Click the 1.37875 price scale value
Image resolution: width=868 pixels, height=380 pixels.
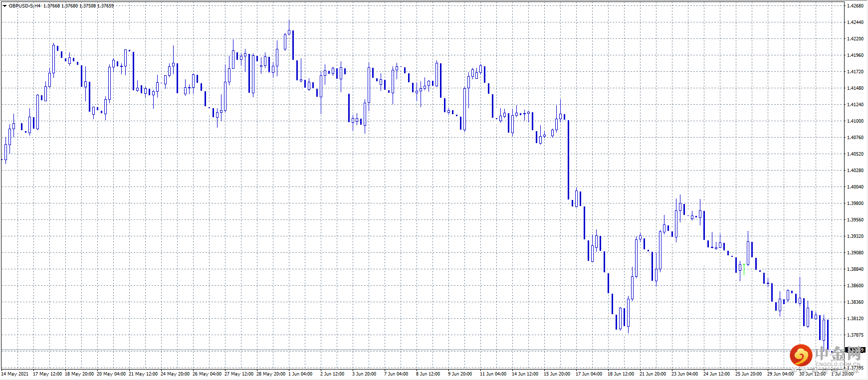pyautogui.click(x=855, y=335)
